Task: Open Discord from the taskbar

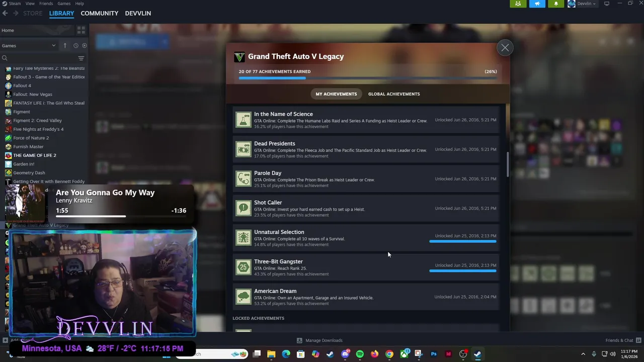Action: pos(345,354)
